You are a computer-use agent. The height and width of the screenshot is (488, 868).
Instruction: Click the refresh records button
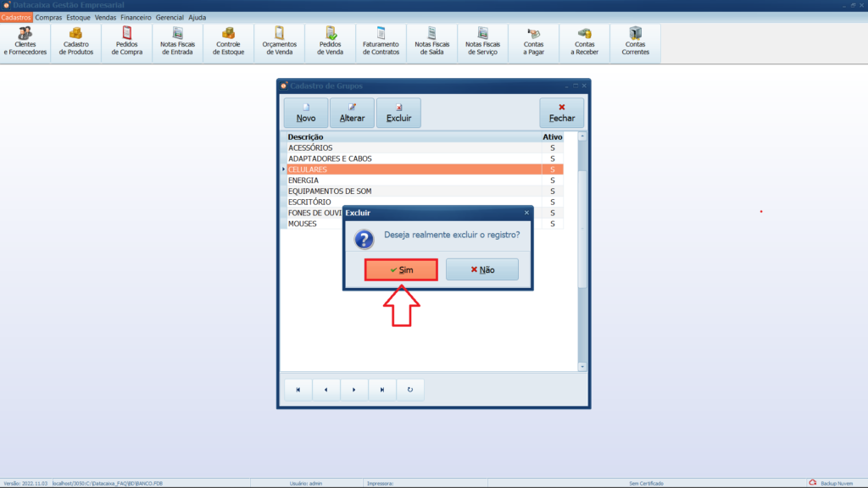pos(410,390)
